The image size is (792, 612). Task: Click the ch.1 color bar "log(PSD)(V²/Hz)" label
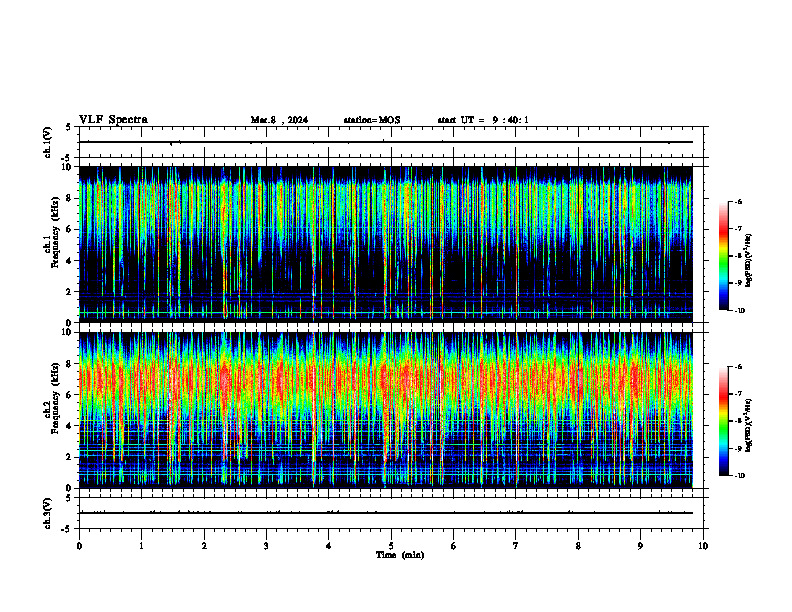(x=749, y=260)
